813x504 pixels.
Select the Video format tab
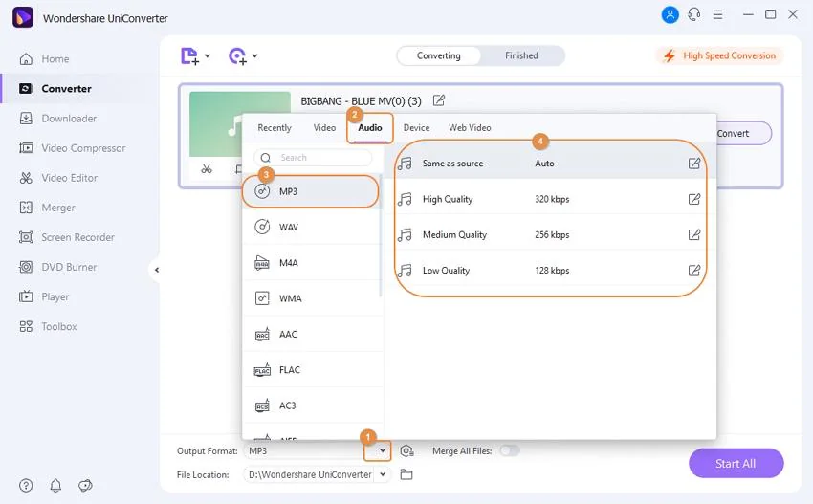pos(324,127)
